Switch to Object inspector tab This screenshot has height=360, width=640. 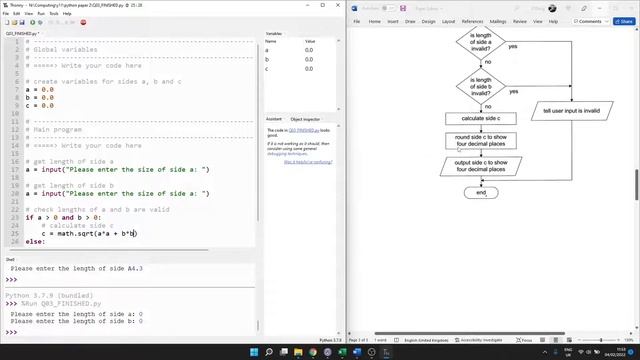coord(305,119)
